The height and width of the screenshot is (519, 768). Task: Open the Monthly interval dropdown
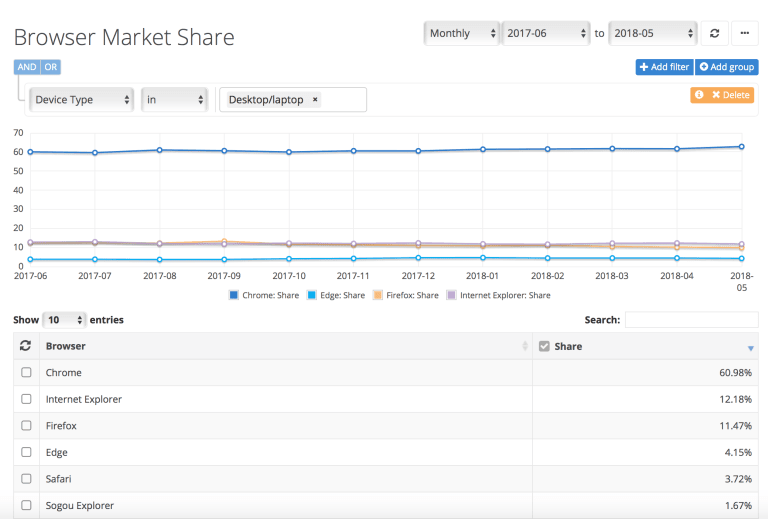(462, 33)
